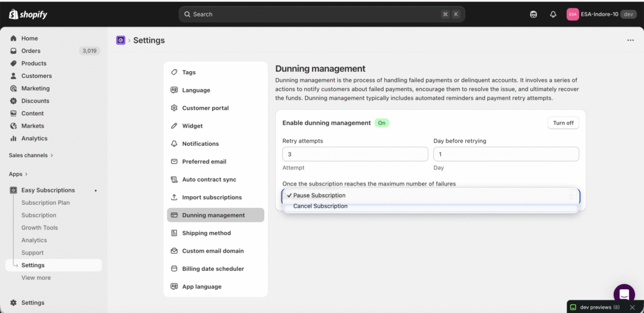Select Pause Subscription option
Image resolution: width=644 pixels, height=313 pixels.
(319, 195)
